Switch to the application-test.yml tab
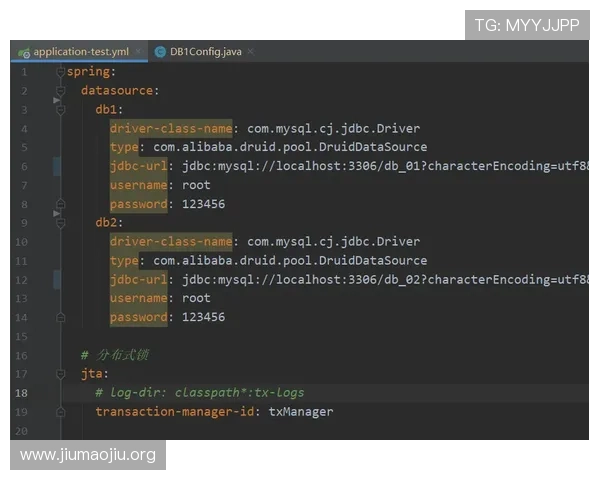This screenshot has height=480, width=600. 79,51
